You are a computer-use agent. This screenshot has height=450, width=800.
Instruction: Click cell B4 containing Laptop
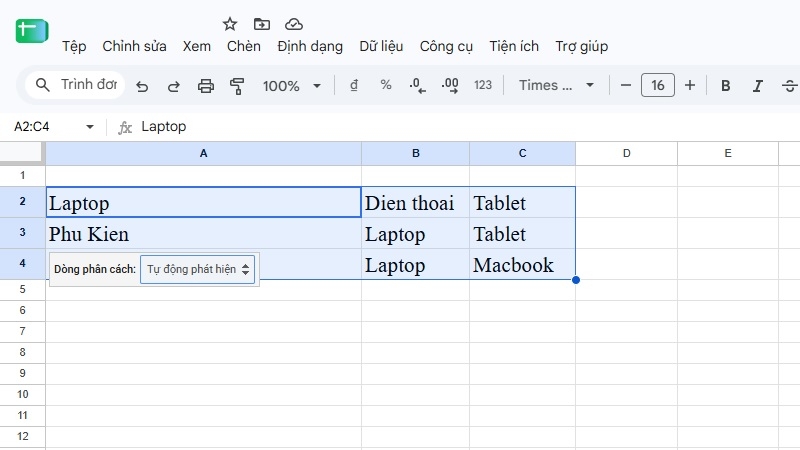click(415, 264)
